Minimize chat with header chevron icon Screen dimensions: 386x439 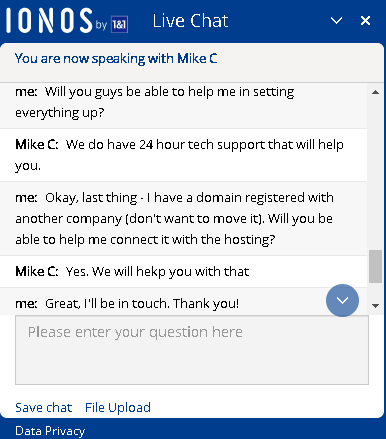[x=336, y=21]
